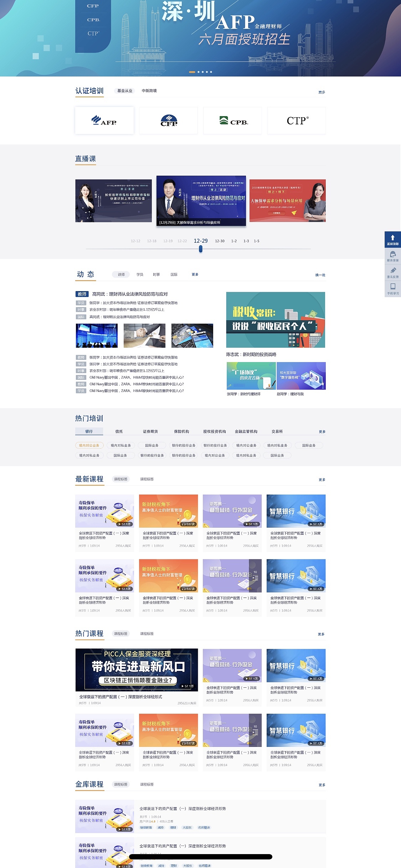Image resolution: width=401 pixels, height=868 pixels.
Task: Open the 税收常识 news banner image
Action: [276, 320]
